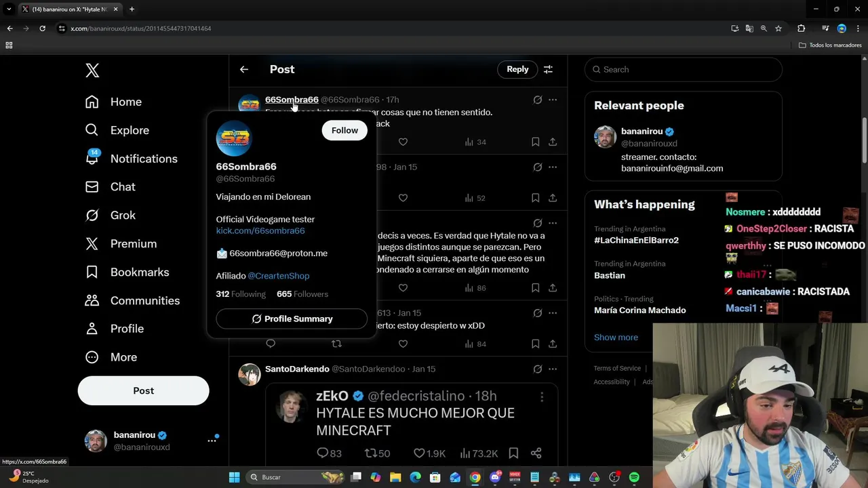Open the Communities sidebar icon
868x488 pixels.
click(92, 300)
